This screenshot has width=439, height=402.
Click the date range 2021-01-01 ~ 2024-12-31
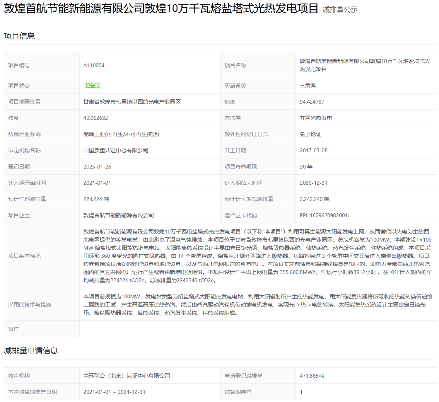[114, 392]
